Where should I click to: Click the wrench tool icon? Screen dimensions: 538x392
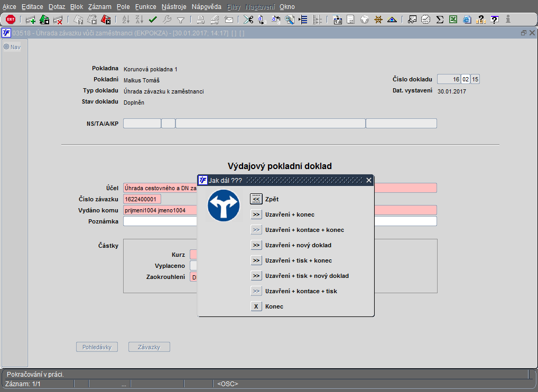pyautogui.click(x=167, y=20)
